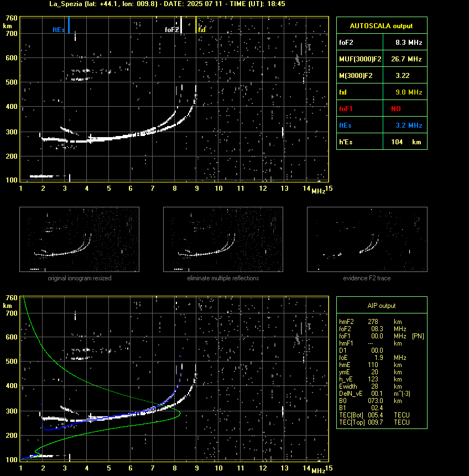Click the white foF2 marker in upper ionogram

point(181,25)
